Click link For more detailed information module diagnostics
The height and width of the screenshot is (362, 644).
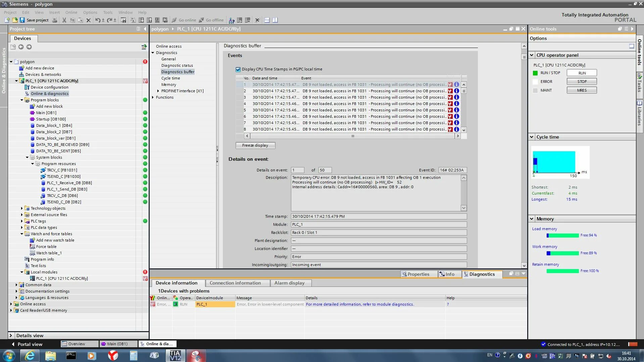point(360,304)
